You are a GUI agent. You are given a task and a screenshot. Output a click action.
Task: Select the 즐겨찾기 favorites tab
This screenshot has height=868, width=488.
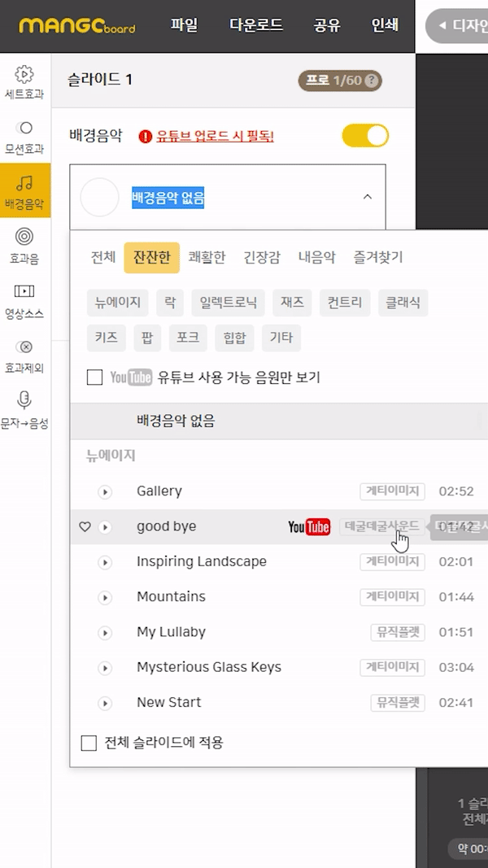(378, 257)
